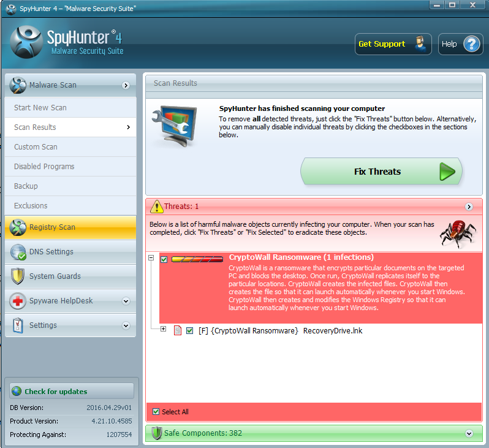The image size is (489, 448).
Task: Click the Settings clipboard icon
Action: (x=18, y=325)
